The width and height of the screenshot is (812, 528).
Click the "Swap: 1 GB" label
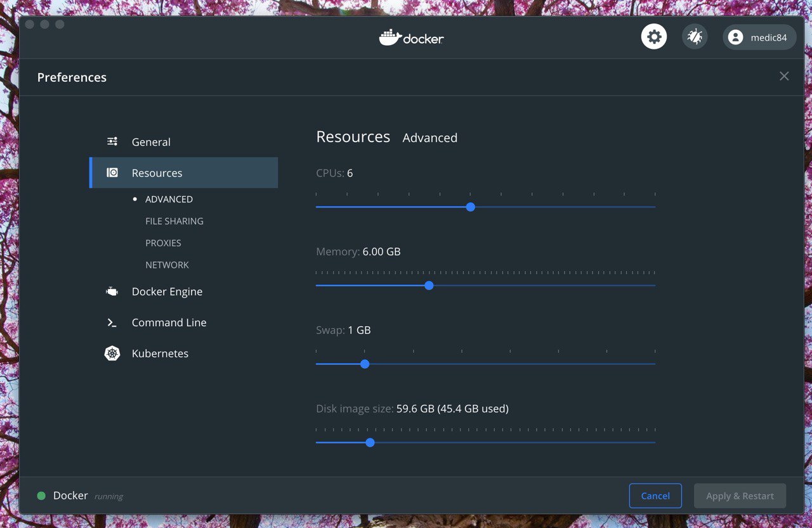pyautogui.click(x=343, y=330)
